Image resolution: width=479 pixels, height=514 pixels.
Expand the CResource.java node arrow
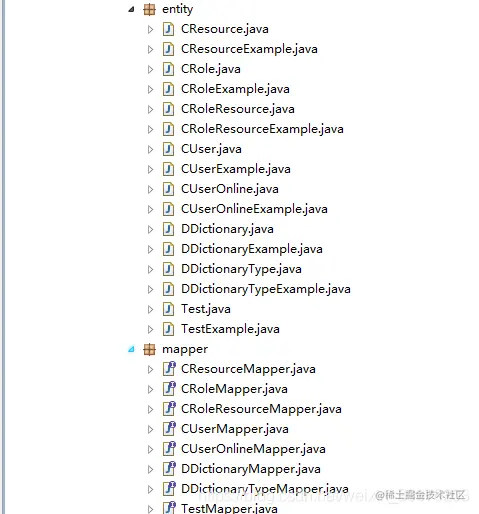(150, 30)
